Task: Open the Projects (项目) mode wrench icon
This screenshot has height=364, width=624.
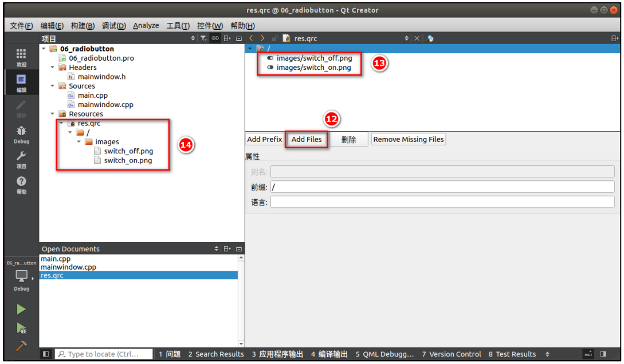Action: (x=21, y=160)
